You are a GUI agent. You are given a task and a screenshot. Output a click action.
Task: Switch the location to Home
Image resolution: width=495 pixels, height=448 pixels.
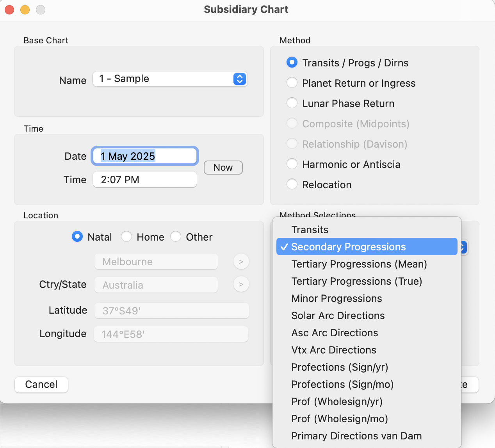point(126,236)
